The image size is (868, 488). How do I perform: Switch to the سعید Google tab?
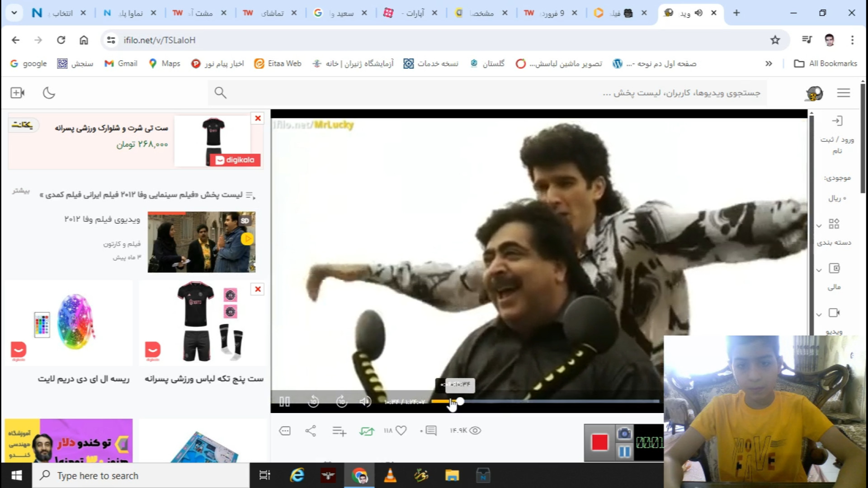click(340, 13)
